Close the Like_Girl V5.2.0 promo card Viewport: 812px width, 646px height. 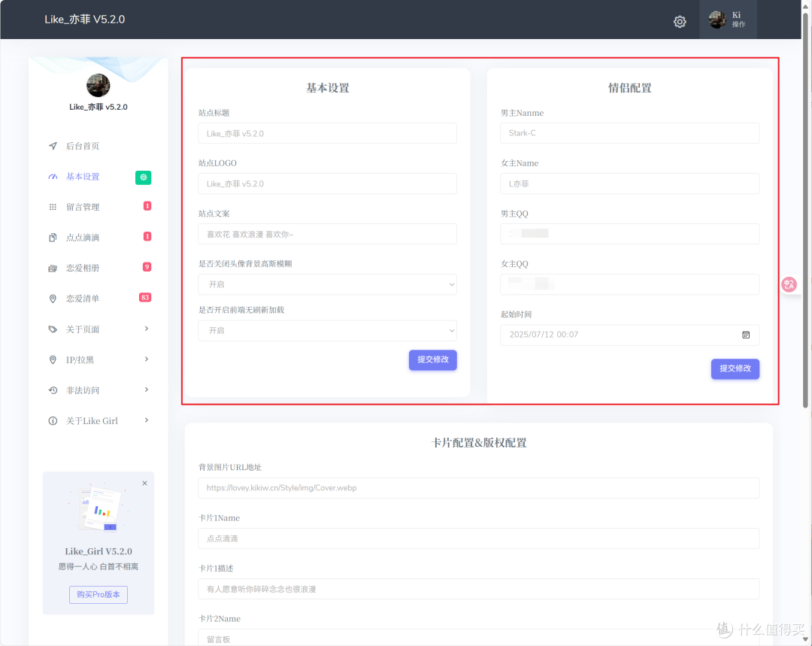[145, 484]
